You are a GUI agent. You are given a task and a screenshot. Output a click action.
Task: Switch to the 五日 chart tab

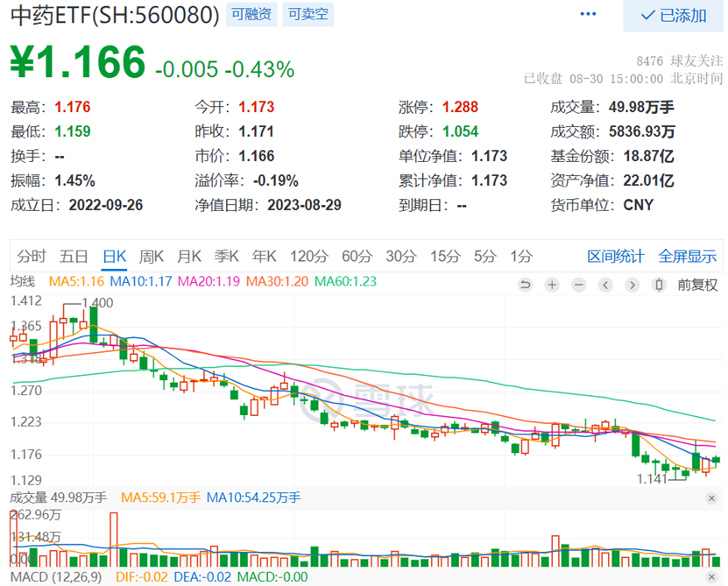click(x=74, y=256)
